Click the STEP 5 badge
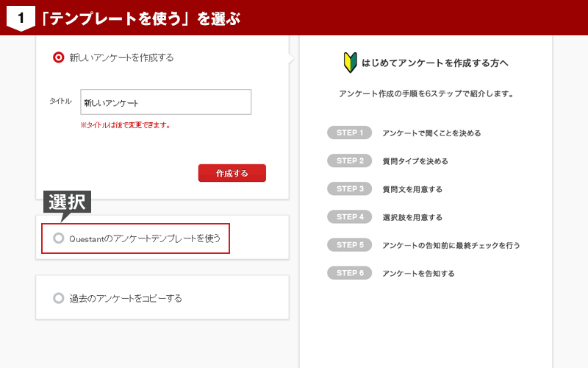 click(350, 244)
